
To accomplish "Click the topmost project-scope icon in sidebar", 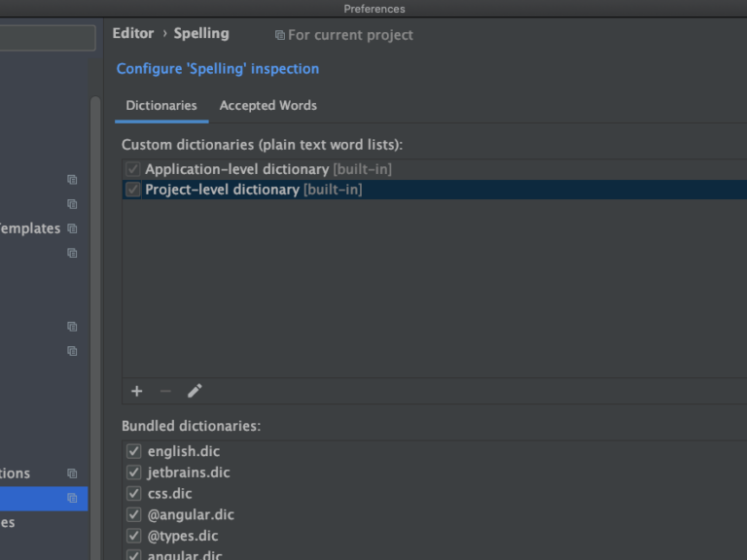I will click(x=72, y=180).
